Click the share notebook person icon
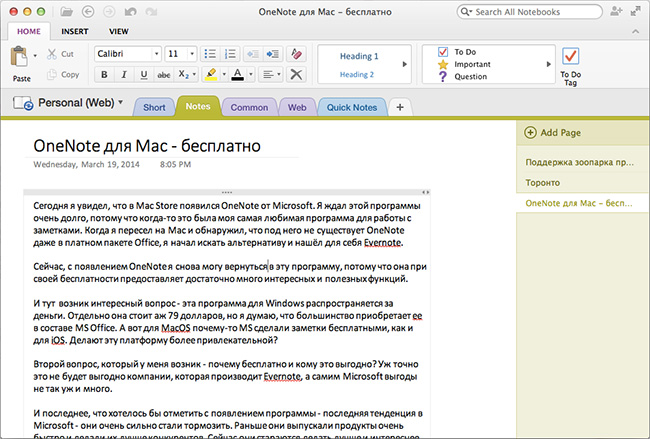This screenshot has width=650, height=439. click(x=616, y=12)
